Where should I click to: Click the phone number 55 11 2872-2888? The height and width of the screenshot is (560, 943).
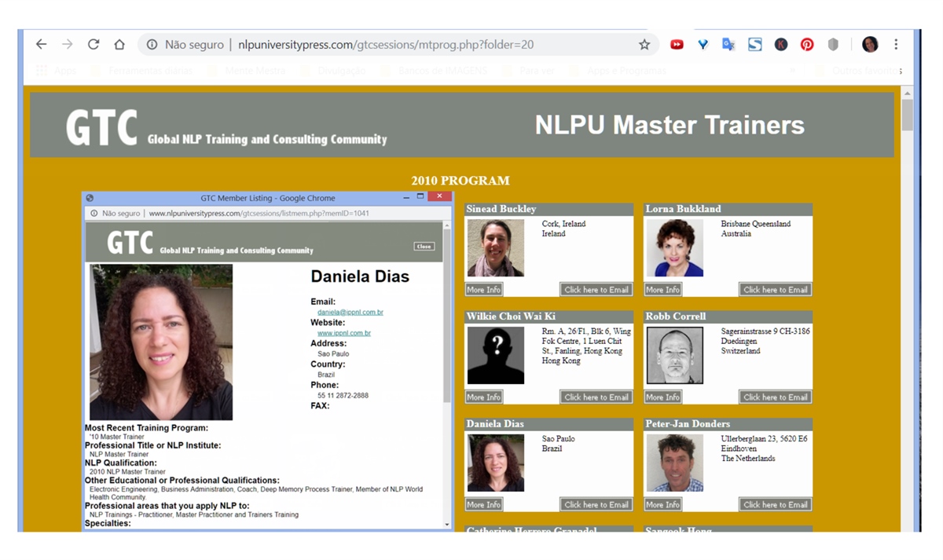point(343,396)
